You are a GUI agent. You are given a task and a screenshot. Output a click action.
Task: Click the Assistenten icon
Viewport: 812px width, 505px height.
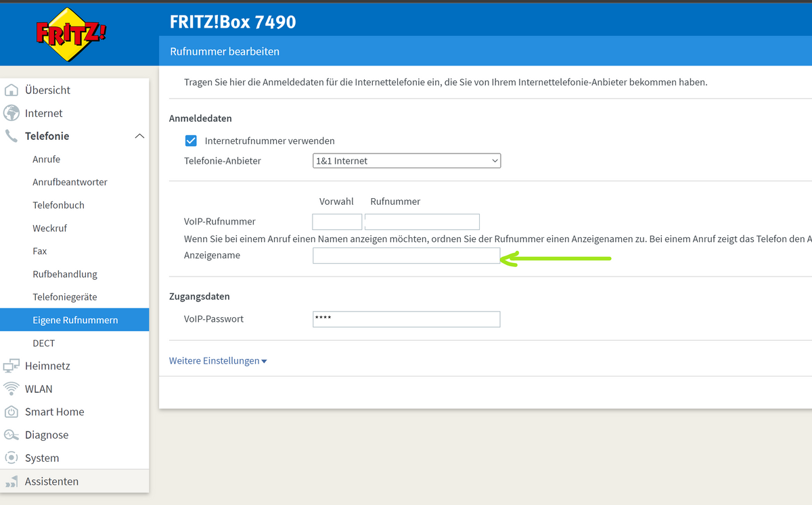tap(12, 481)
